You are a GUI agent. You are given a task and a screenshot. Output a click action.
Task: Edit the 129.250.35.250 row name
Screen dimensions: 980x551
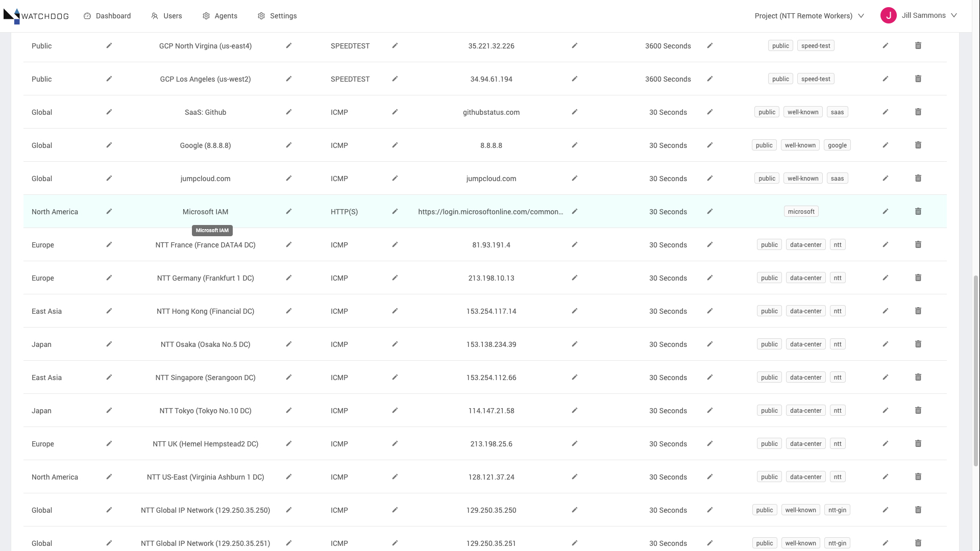tap(289, 510)
